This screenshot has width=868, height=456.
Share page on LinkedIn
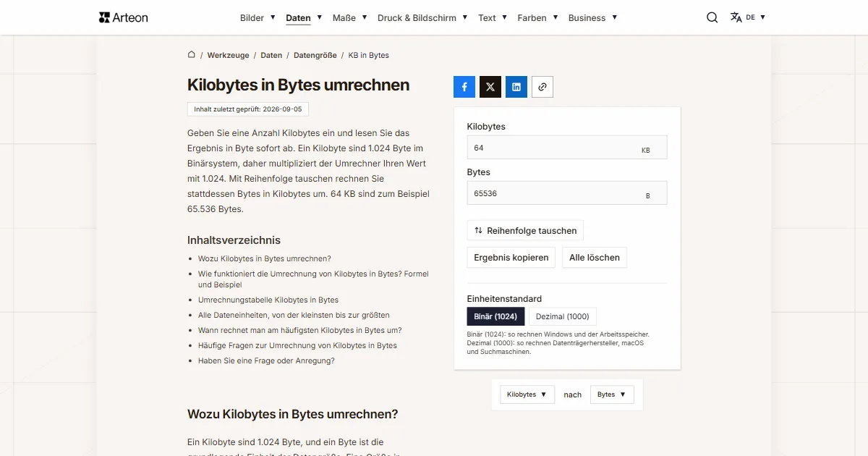516,87
